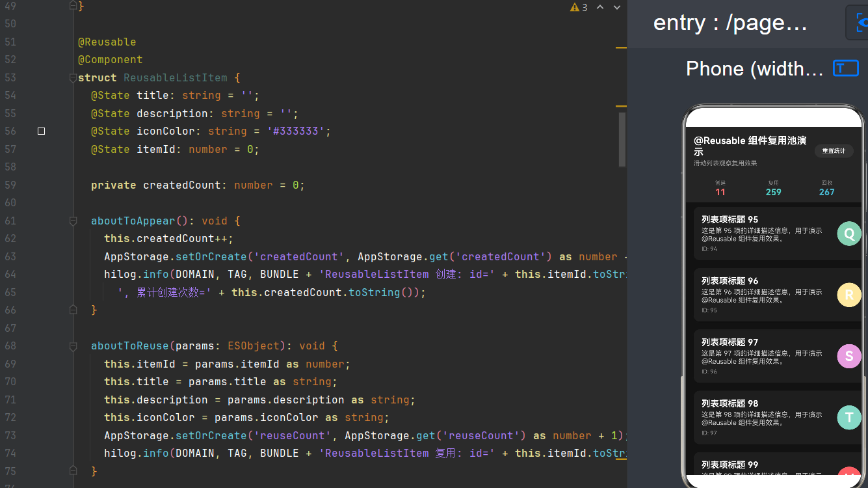Collapse the struct ReusableListItem block
The height and width of the screenshot is (488, 868).
(x=73, y=78)
